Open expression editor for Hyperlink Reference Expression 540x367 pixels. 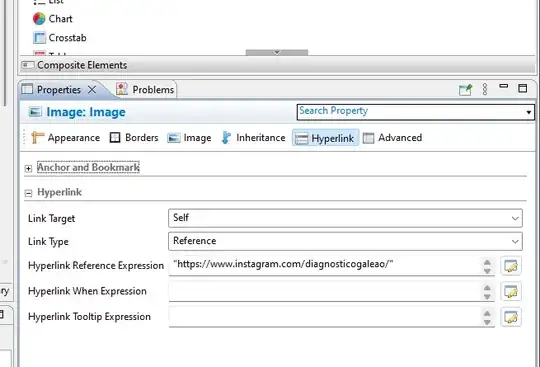coord(511,266)
